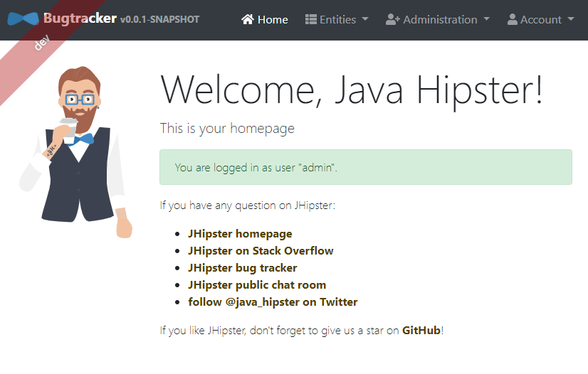Screen dimensions: 588x374
Task: Expand the Account dropdown arrow
Action: 571,18
